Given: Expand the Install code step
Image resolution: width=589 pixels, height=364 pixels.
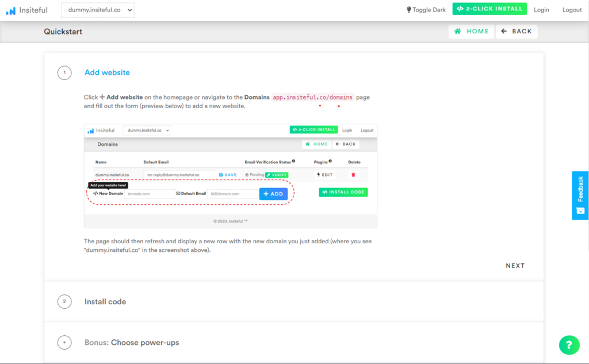Looking at the screenshot, I should 105,302.
